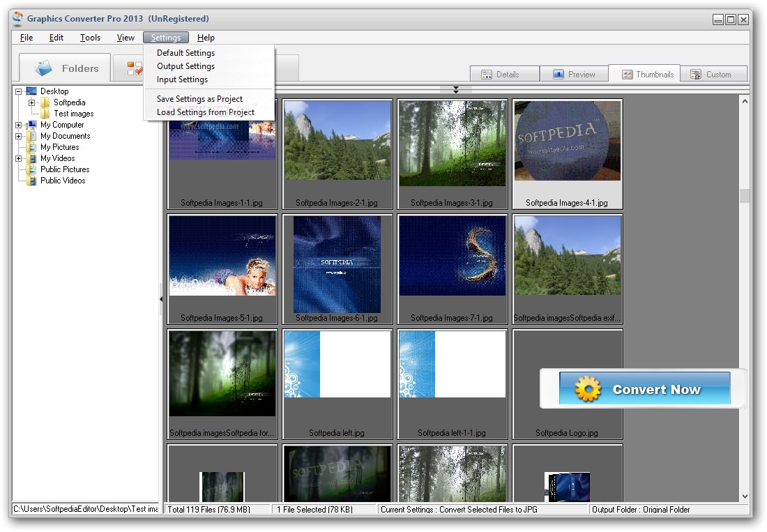The width and height of the screenshot is (767, 532).
Task: Click the Preview view icon
Action: 558,75
